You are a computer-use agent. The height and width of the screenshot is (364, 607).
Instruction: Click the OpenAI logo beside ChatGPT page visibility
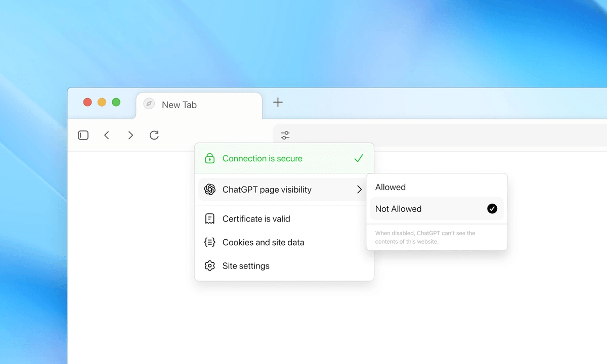click(209, 190)
